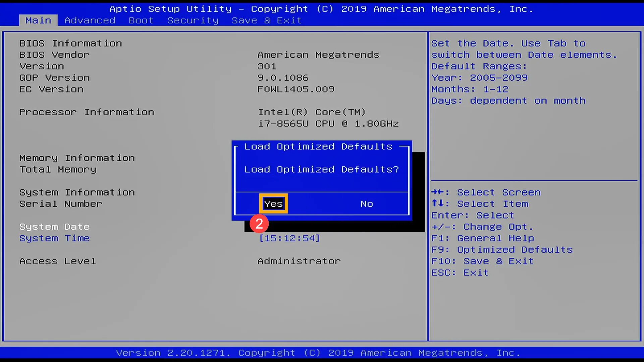Select the System Date item

click(54, 227)
